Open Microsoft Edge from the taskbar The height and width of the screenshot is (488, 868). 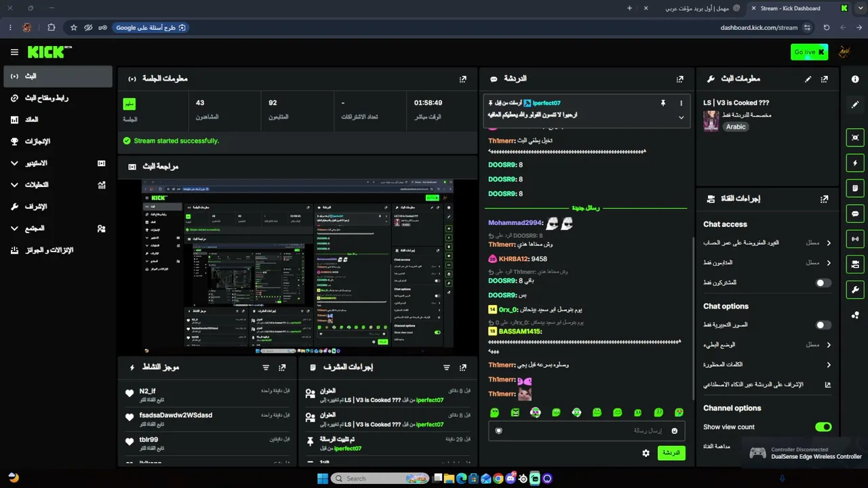click(462, 479)
